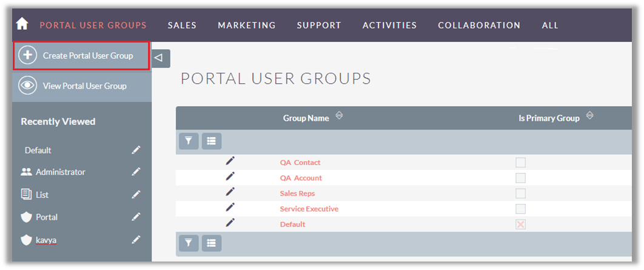Click the home icon in navigation bar
The image size is (644, 270).
[x=22, y=24]
